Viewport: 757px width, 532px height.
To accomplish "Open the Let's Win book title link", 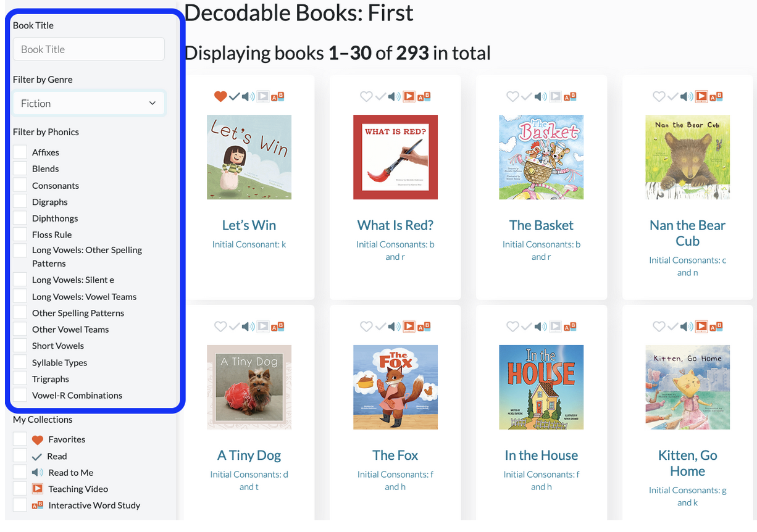I will tap(249, 225).
